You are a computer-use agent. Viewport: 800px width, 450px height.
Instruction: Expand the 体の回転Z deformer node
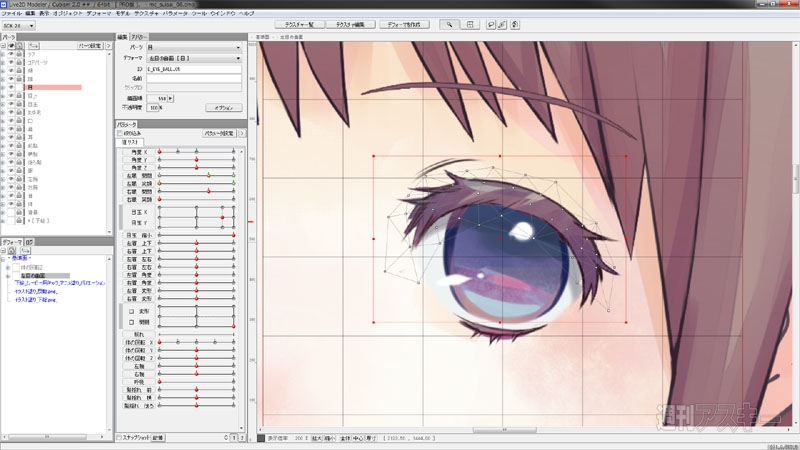click(8, 267)
